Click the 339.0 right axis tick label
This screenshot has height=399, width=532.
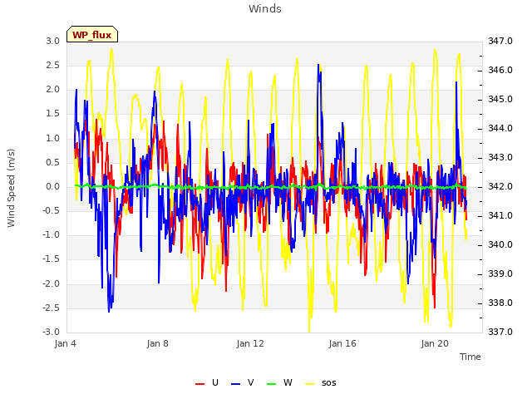pyautogui.click(x=500, y=273)
